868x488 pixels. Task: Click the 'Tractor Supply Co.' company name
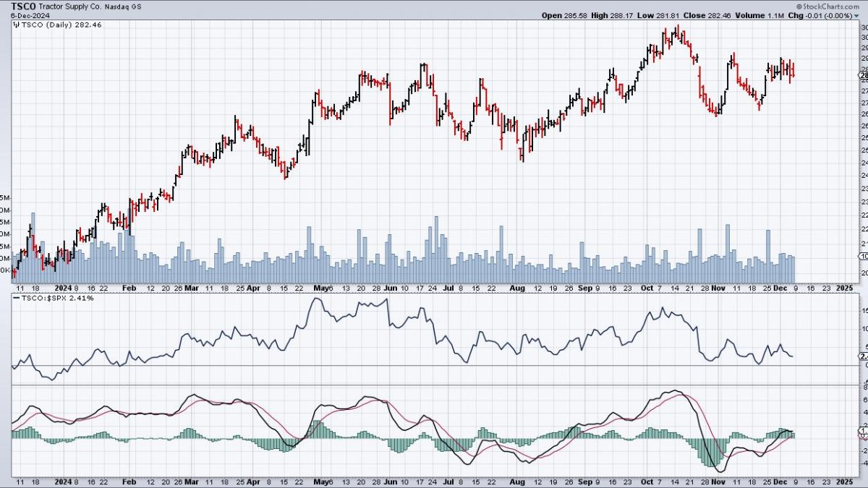[x=70, y=6]
